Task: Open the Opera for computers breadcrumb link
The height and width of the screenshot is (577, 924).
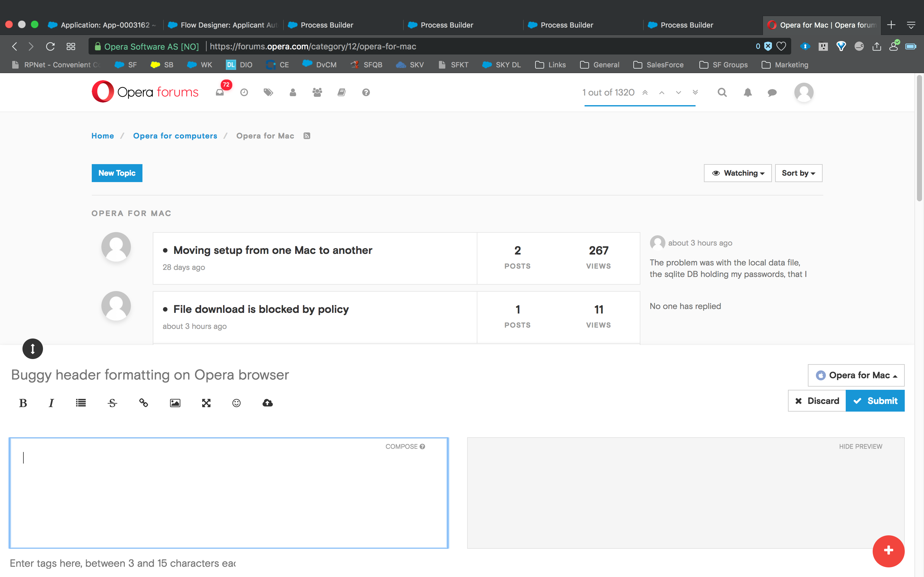Action: tap(175, 136)
